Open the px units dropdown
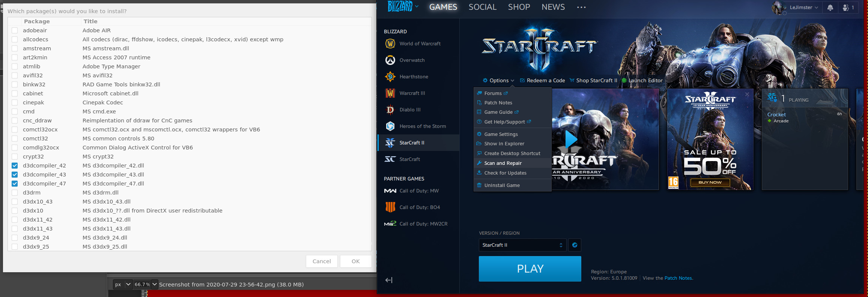 coord(123,284)
